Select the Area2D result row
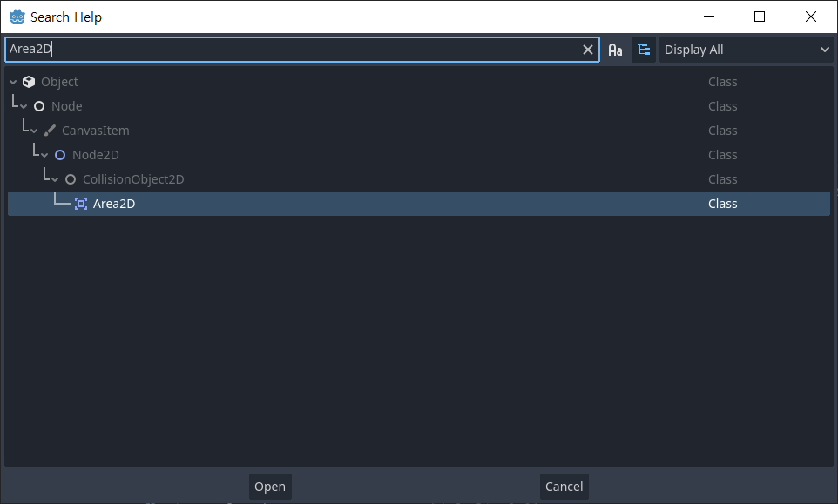This screenshot has width=838, height=504. pos(419,204)
